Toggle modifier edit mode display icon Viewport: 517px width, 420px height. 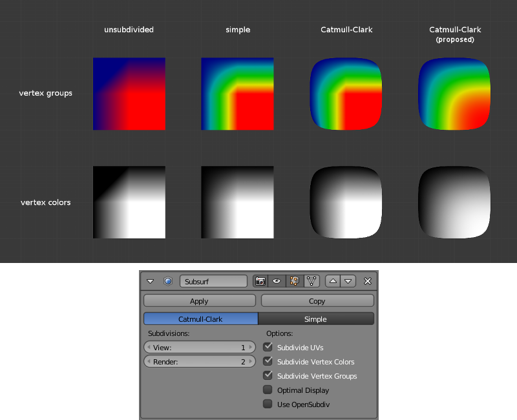pos(294,281)
